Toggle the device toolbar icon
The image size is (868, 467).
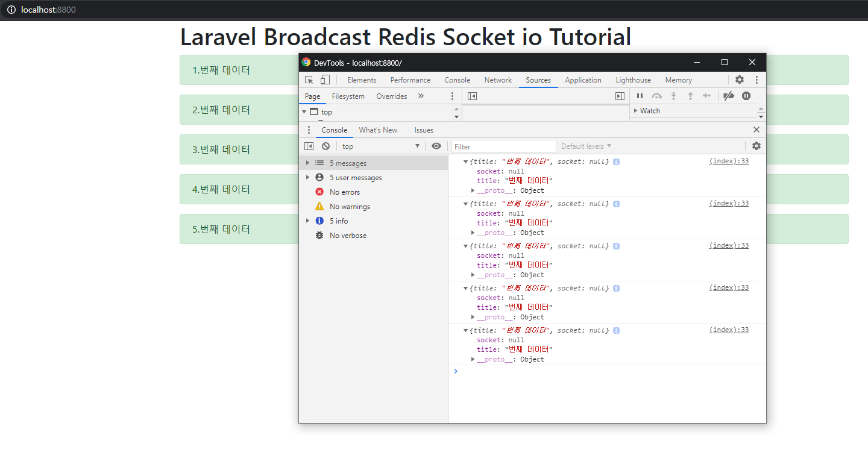pyautogui.click(x=325, y=80)
